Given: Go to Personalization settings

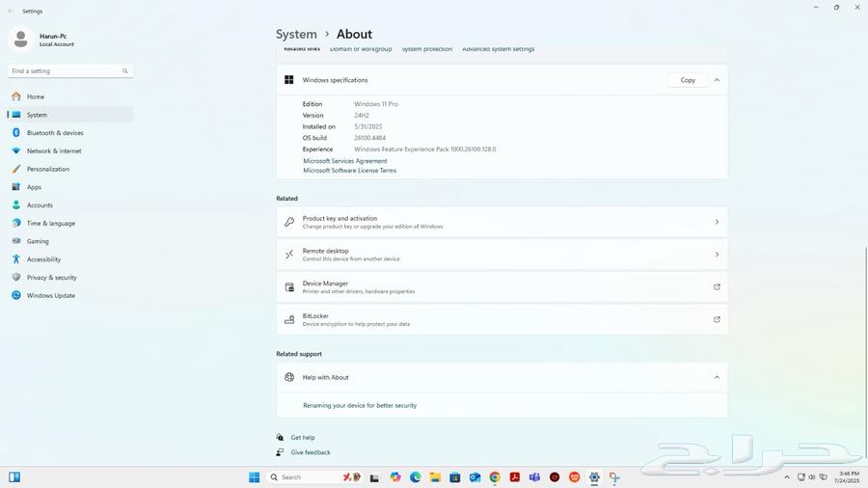Looking at the screenshot, I should (x=70, y=169).
